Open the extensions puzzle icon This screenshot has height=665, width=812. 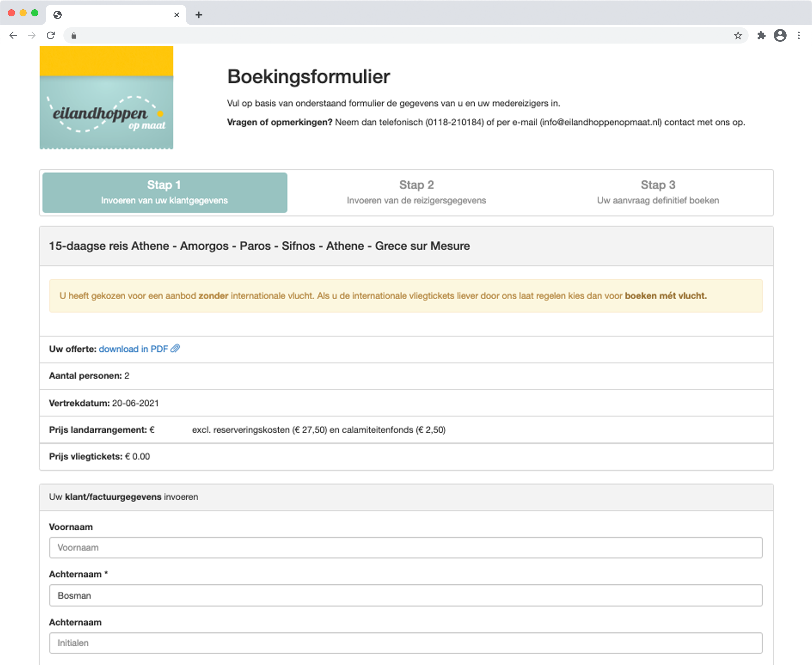[761, 36]
